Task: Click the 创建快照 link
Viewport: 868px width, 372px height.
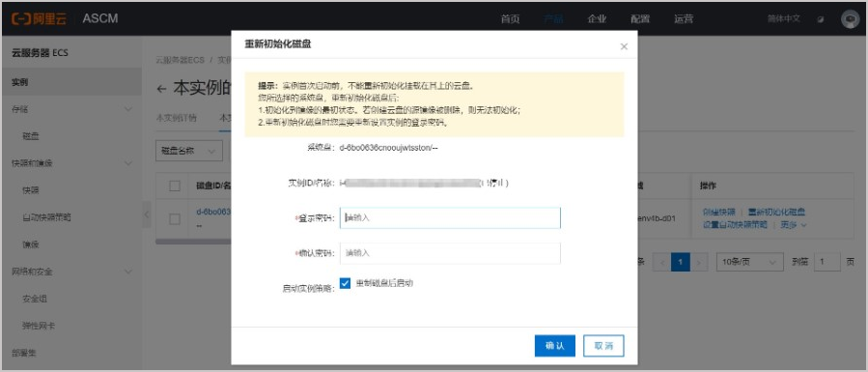Action: tap(718, 212)
